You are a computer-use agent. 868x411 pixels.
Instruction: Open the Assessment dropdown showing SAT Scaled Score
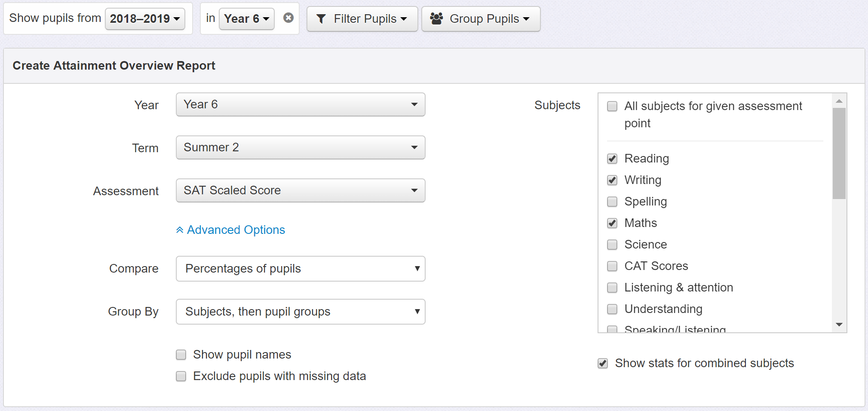point(301,190)
